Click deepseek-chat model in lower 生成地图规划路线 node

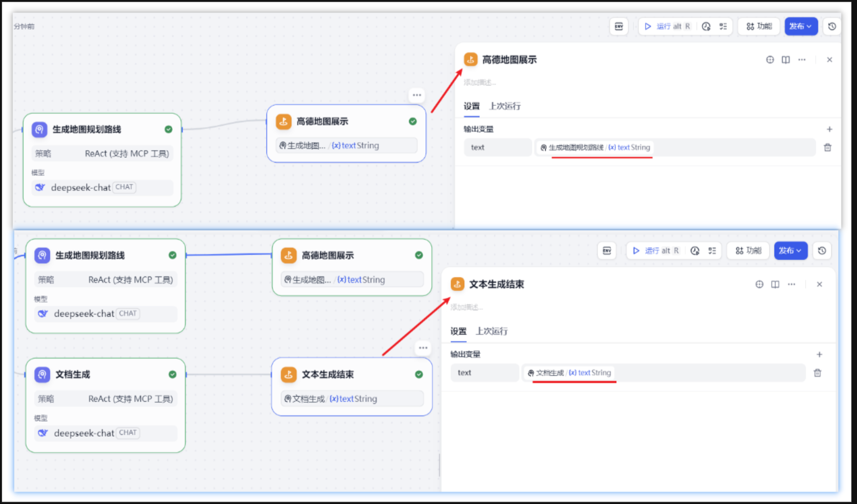[x=105, y=314]
